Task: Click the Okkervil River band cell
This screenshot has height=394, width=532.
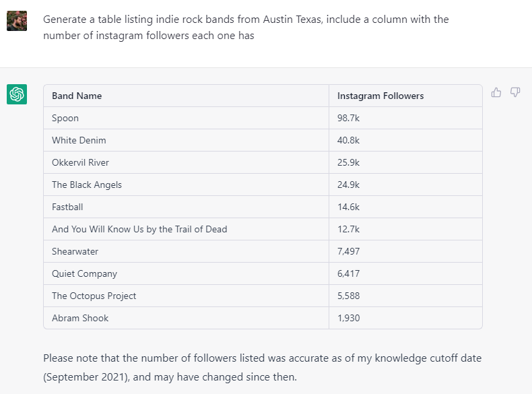Action: coord(187,162)
